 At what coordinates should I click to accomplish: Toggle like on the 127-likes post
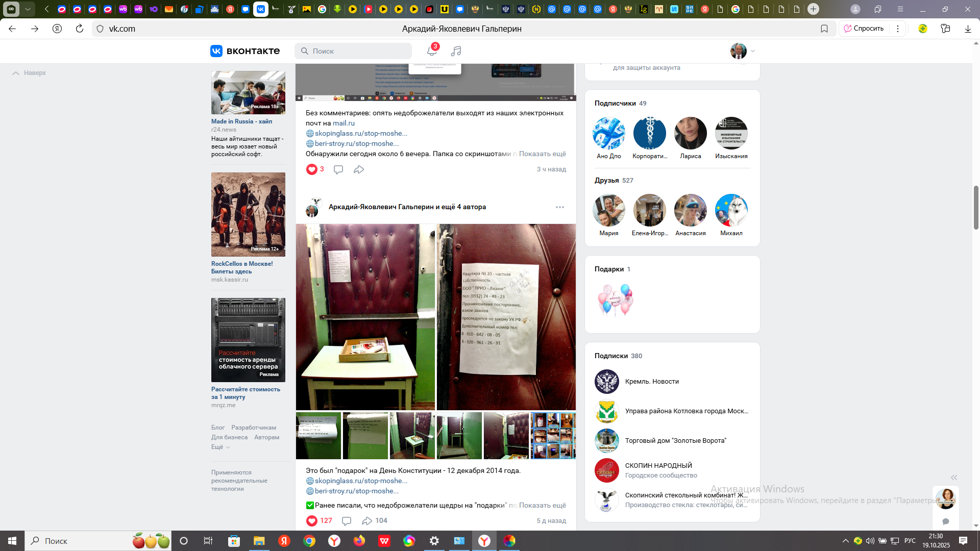click(x=312, y=521)
